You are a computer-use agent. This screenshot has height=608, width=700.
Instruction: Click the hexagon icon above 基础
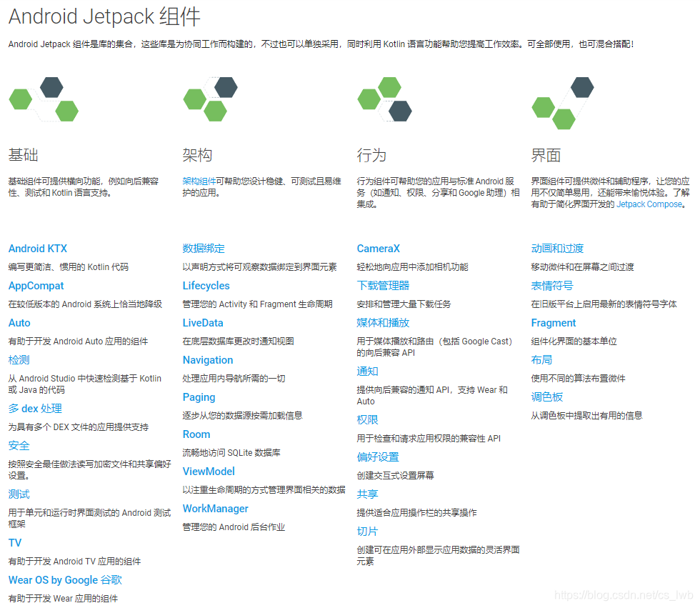point(44,99)
